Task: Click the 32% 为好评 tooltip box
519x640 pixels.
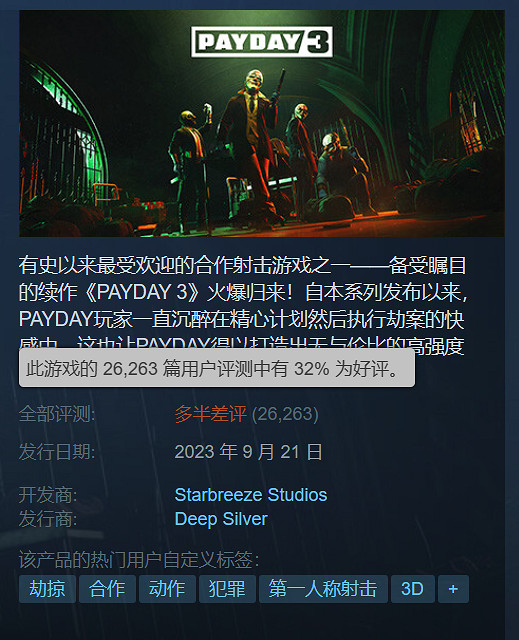Action: click(217, 368)
